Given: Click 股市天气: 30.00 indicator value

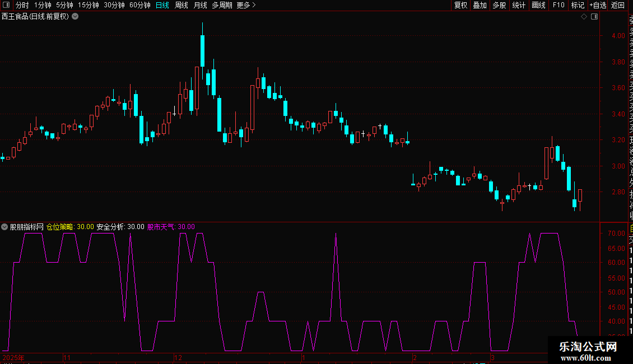Looking at the screenshot, I should (x=171, y=227).
